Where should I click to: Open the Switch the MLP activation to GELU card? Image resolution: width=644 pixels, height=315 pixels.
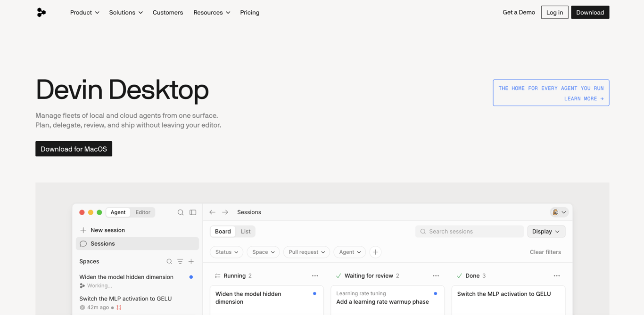point(508,300)
